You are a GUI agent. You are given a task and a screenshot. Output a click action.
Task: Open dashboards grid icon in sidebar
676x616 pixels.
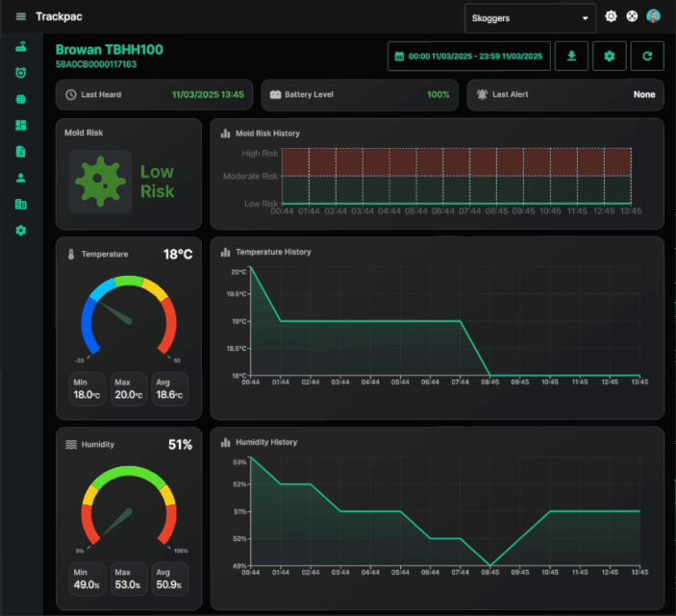[x=21, y=125]
